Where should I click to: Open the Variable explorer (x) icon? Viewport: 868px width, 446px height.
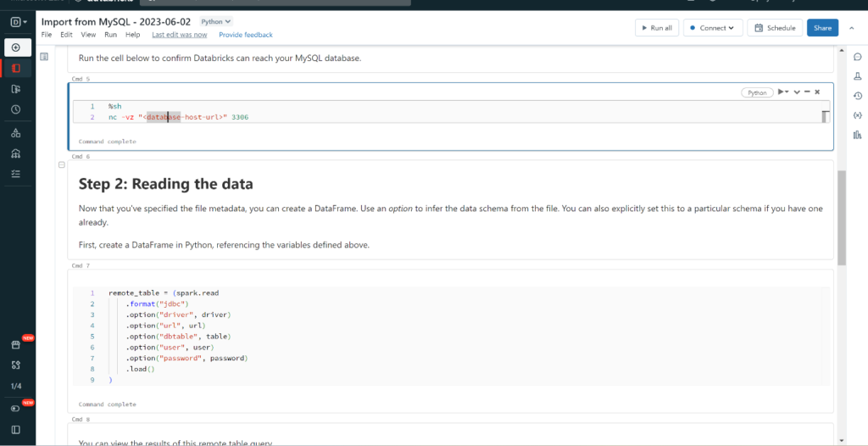pyautogui.click(x=858, y=114)
